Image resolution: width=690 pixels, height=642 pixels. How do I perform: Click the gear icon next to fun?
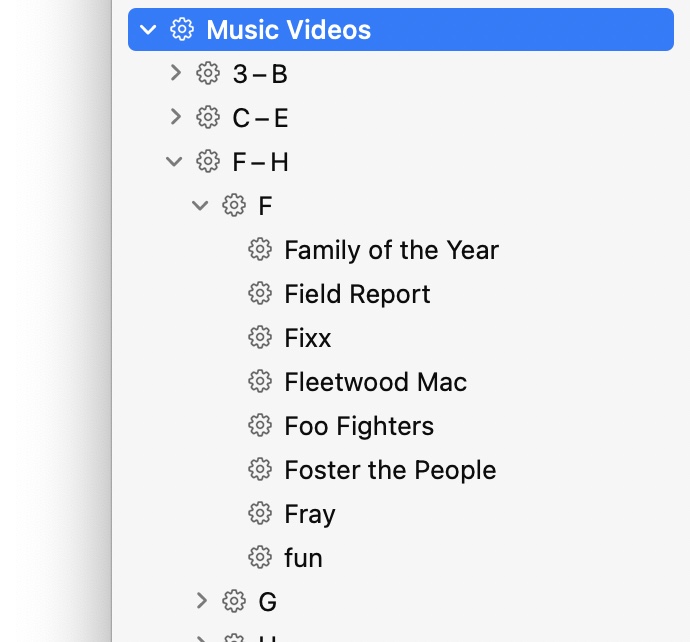260,558
